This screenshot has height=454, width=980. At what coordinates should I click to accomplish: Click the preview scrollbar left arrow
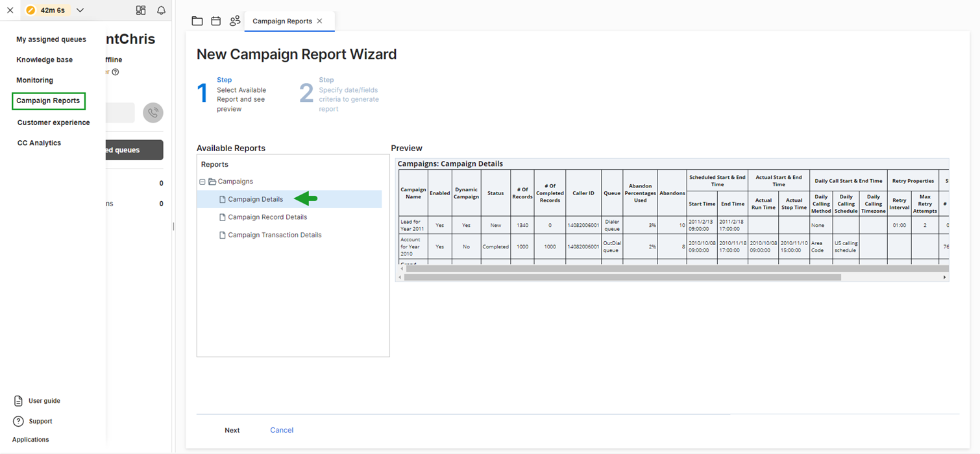pos(400,277)
